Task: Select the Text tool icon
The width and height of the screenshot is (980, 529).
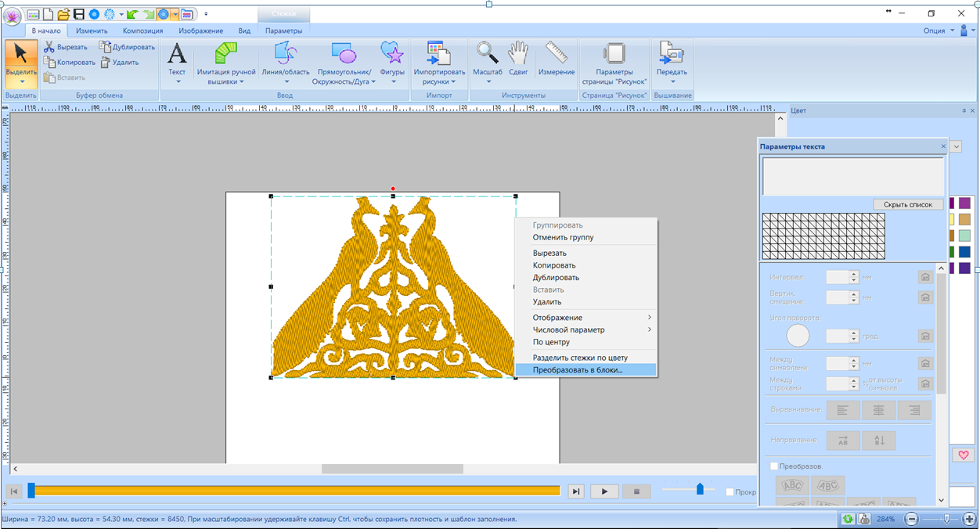Action: (178, 53)
